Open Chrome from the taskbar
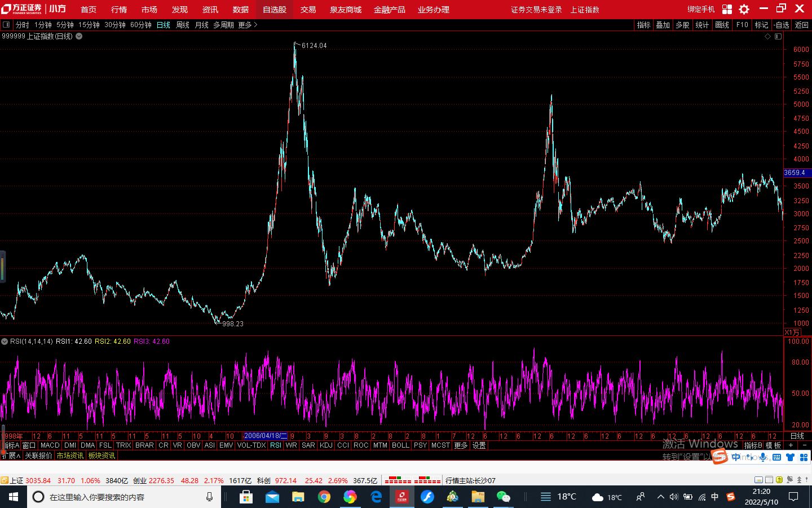812x508 pixels. click(324, 497)
